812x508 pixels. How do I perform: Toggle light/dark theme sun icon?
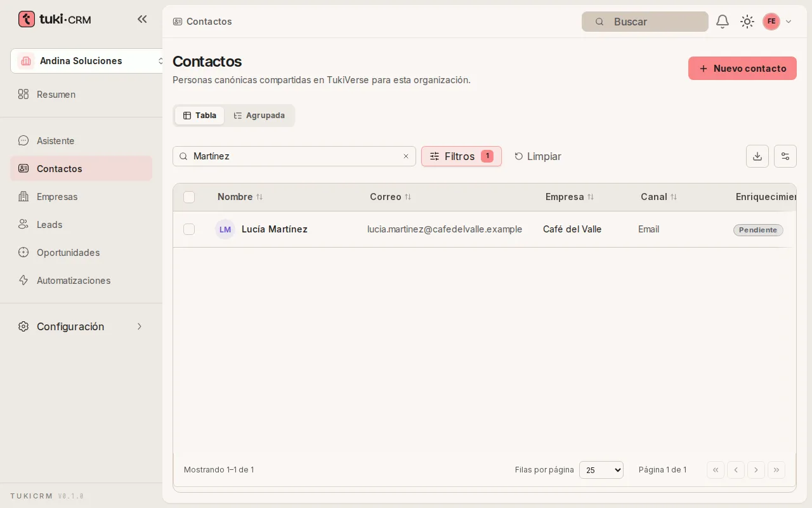click(747, 22)
